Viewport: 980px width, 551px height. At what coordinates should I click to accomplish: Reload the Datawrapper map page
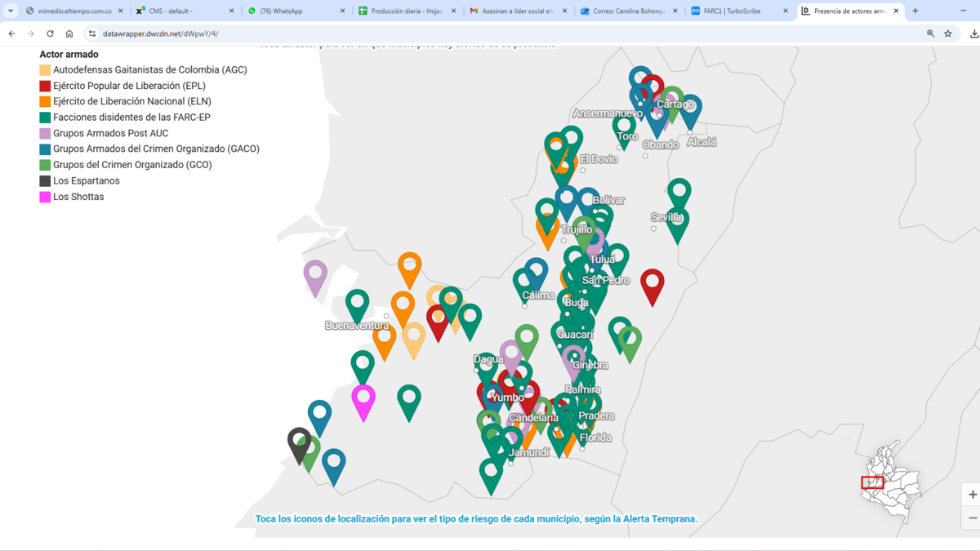51,34
